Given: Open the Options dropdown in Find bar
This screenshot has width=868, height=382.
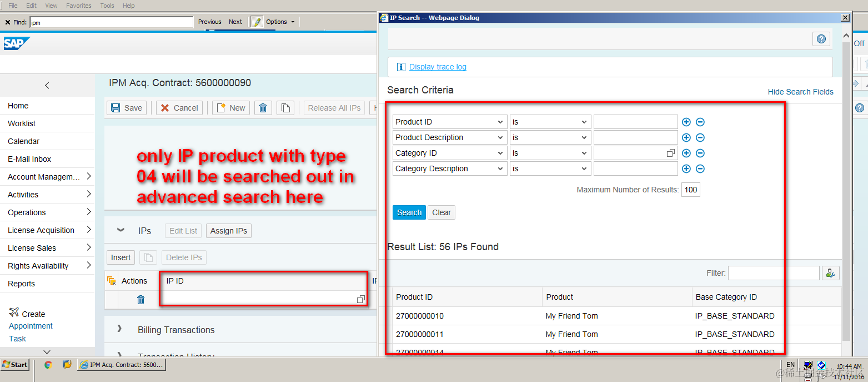Looking at the screenshot, I should [280, 22].
